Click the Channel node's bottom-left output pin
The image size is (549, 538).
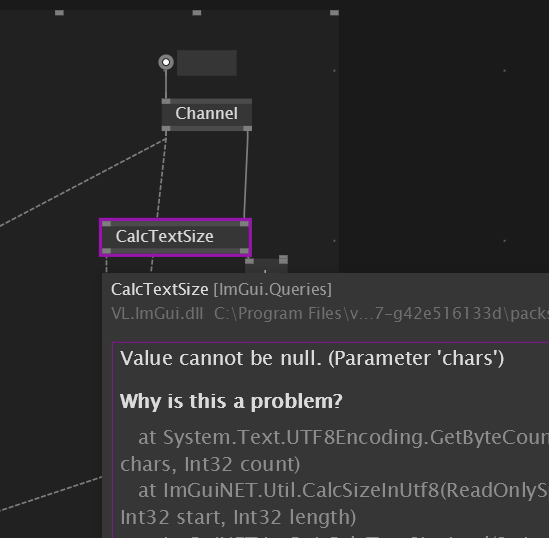(x=166, y=128)
